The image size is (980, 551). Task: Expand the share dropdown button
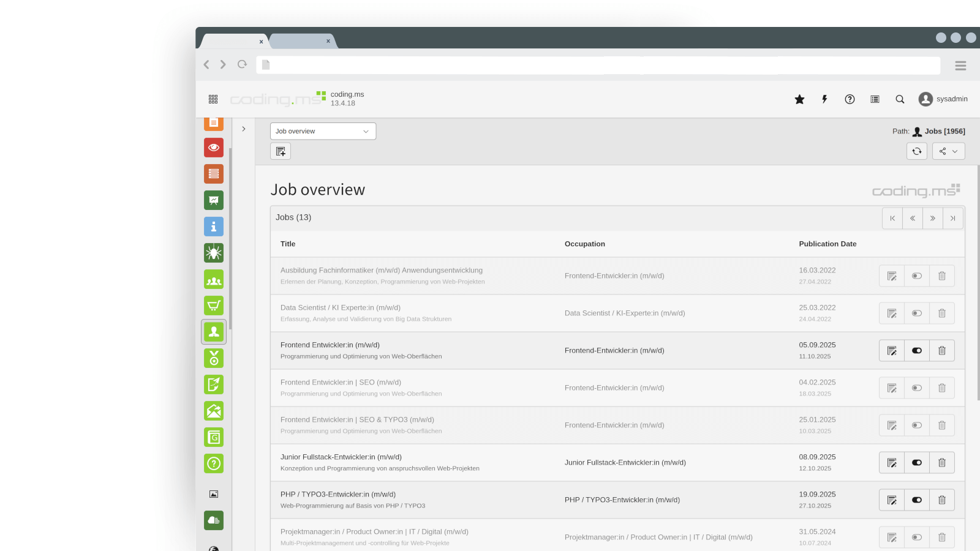click(948, 151)
